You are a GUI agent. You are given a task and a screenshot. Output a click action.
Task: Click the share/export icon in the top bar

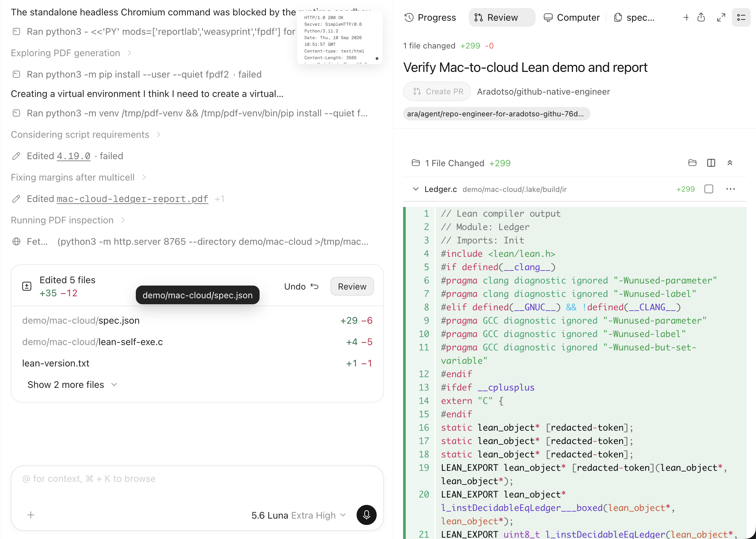(701, 17)
